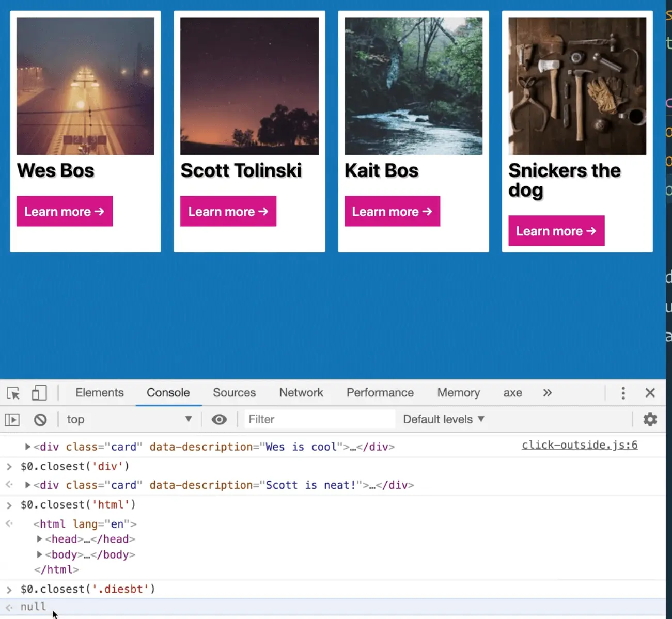Close the DevTools panel

(650, 393)
